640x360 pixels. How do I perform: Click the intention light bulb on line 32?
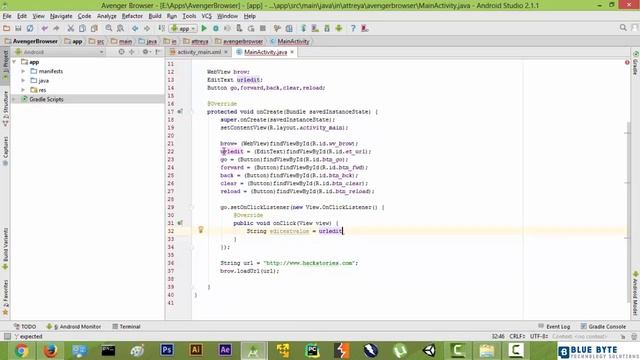point(200,230)
